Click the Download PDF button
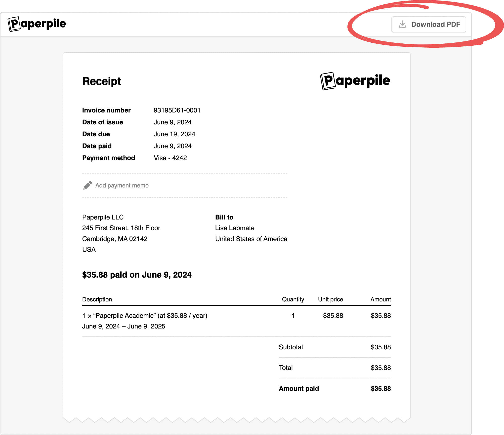 pos(429,24)
